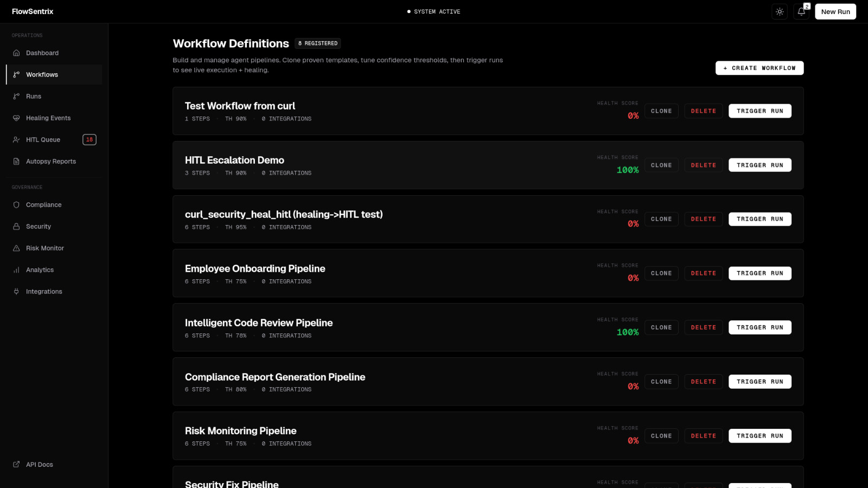Open Employee Onboarding Pipeline title
The image size is (868, 488).
coord(255,269)
